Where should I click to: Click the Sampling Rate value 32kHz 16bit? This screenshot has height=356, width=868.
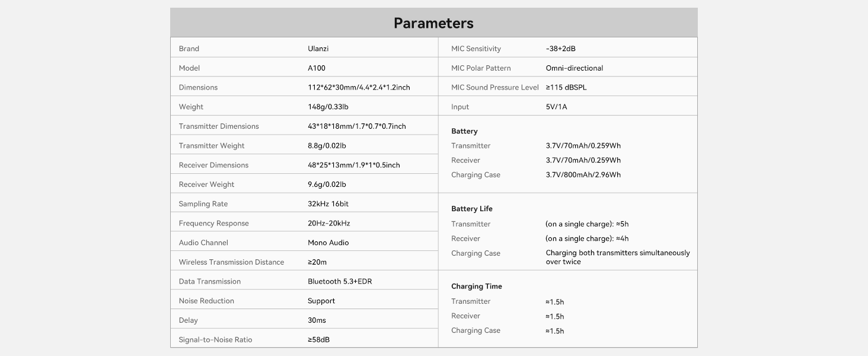coord(328,204)
